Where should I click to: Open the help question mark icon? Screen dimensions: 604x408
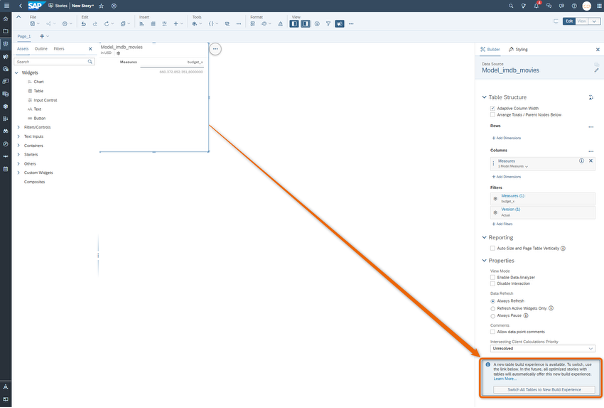pyautogui.click(x=574, y=6)
